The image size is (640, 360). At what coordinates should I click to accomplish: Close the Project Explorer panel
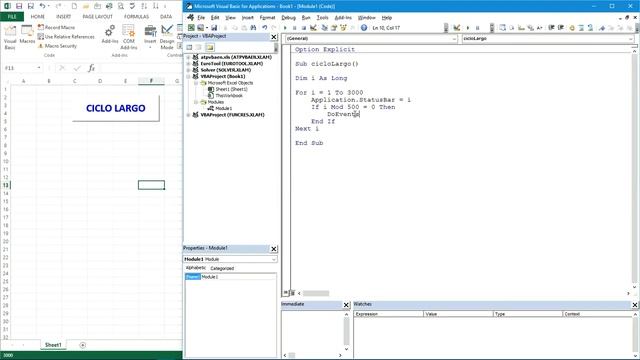pyautogui.click(x=274, y=37)
